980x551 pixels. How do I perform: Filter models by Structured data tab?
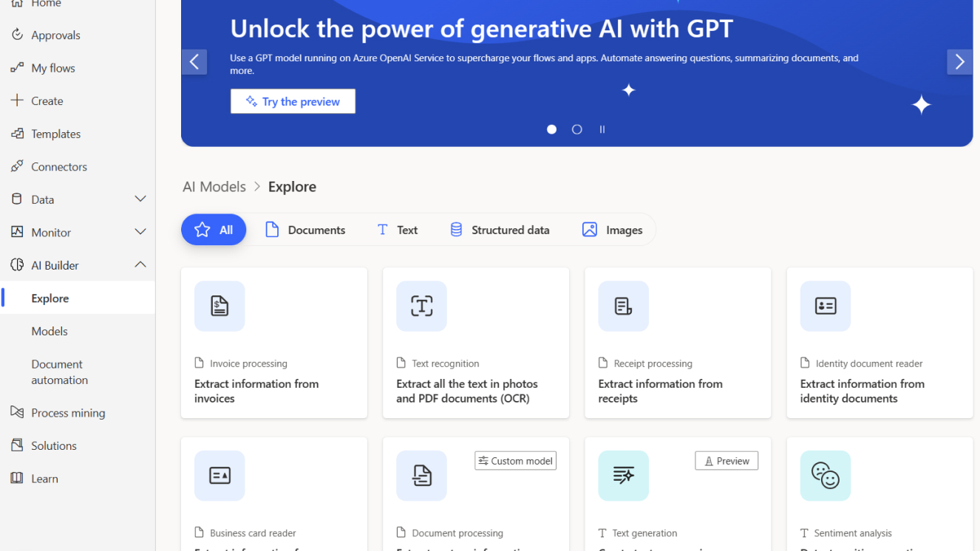500,230
